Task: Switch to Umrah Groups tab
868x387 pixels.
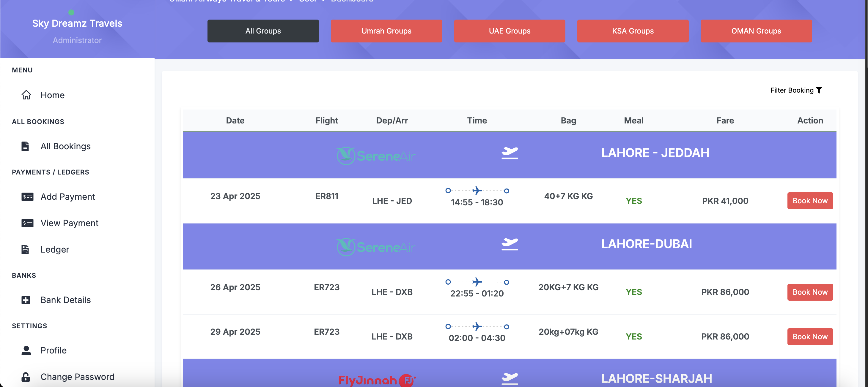Action: (x=386, y=31)
